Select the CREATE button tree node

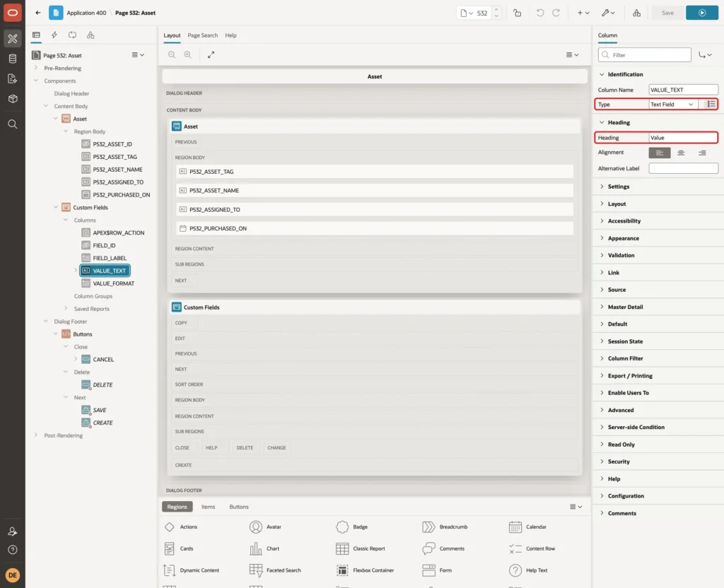(x=103, y=423)
